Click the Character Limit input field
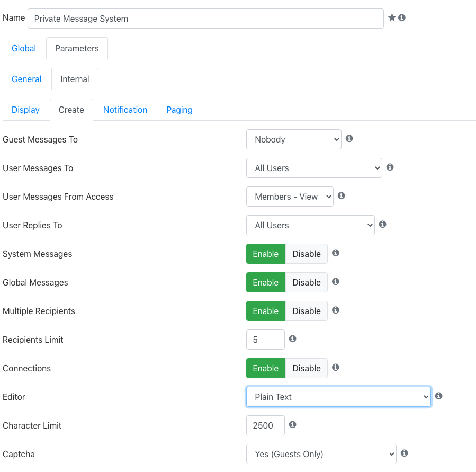This screenshot has height=472, width=476. (265, 425)
